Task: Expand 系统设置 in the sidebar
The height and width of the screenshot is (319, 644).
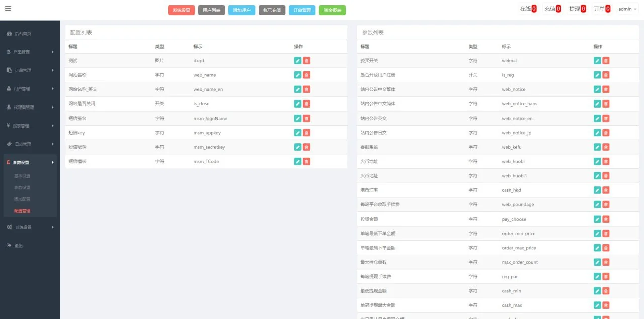Action: point(29,227)
